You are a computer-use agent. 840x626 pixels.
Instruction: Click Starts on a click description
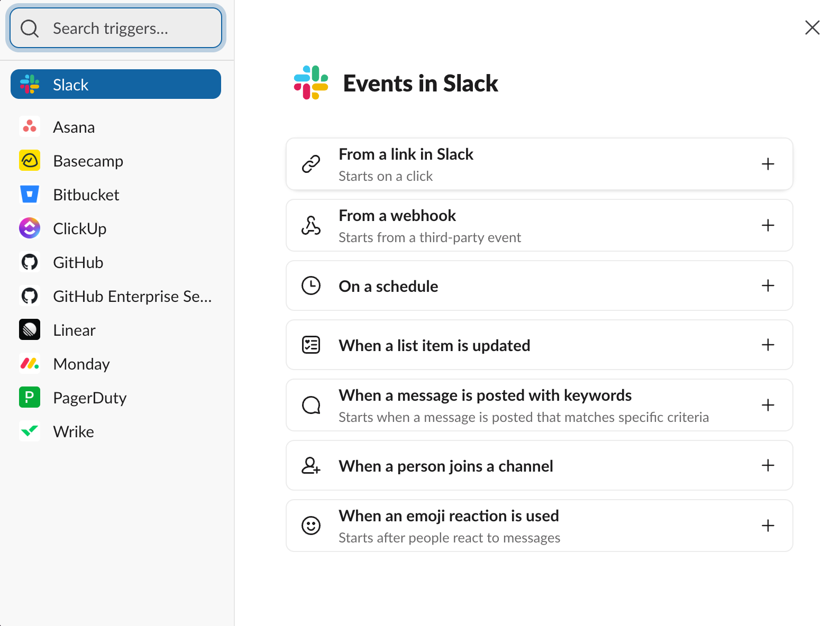click(x=386, y=176)
